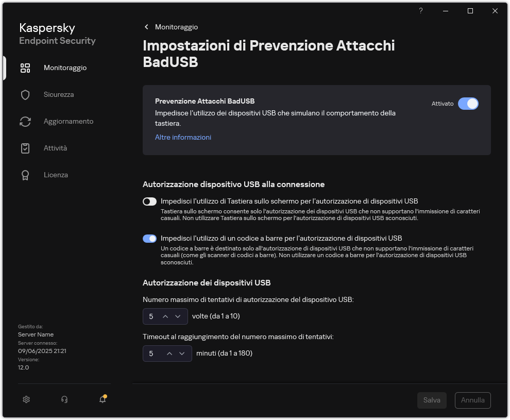Open notifications with the bell icon

click(x=101, y=399)
